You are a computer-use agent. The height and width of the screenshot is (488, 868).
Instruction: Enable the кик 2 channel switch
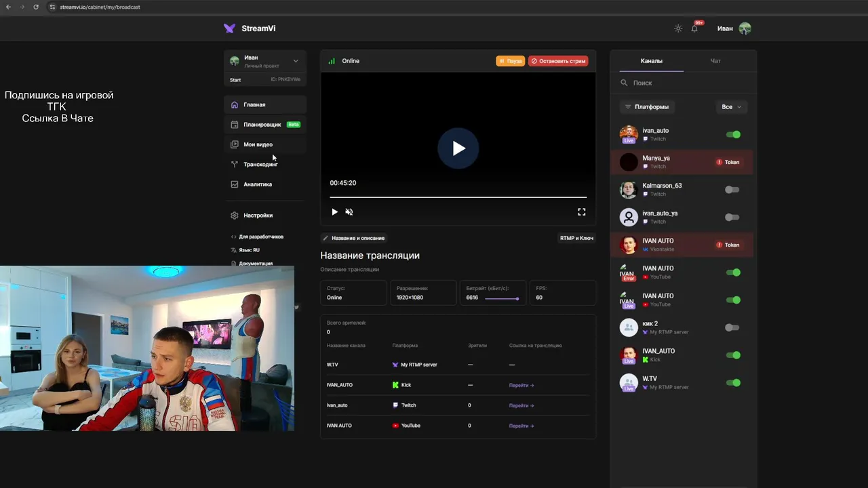(732, 327)
